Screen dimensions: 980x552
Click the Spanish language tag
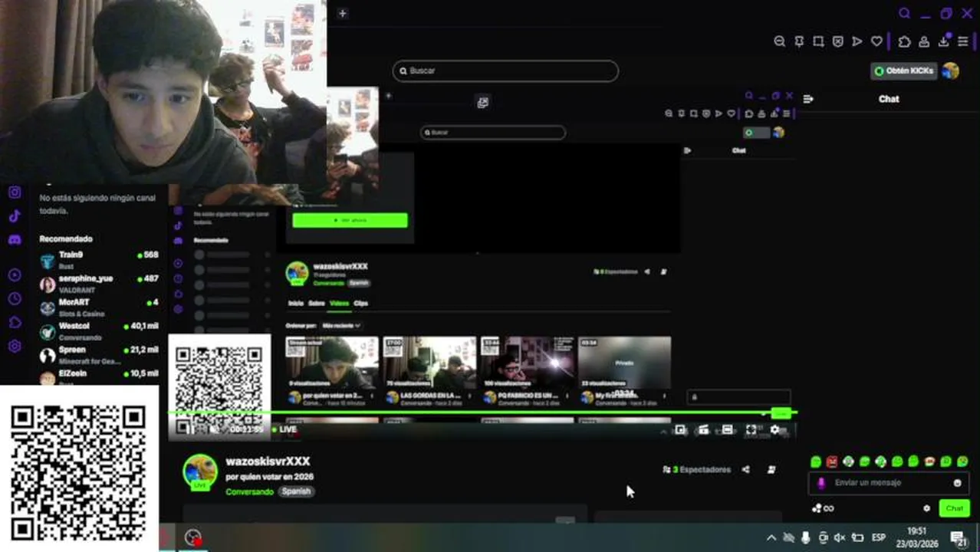pyautogui.click(x=296, y=491)
